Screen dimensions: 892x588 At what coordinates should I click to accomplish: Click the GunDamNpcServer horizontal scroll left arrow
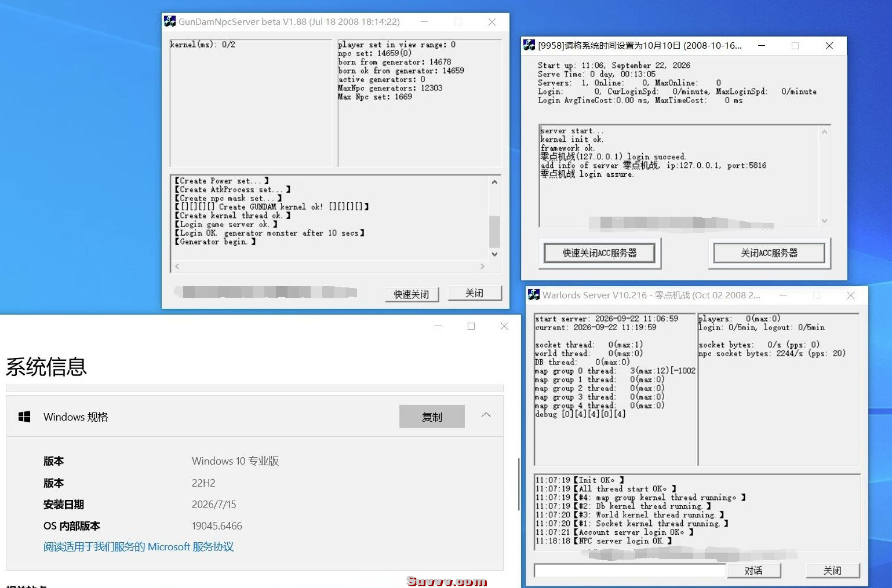[x=177, y=266]
